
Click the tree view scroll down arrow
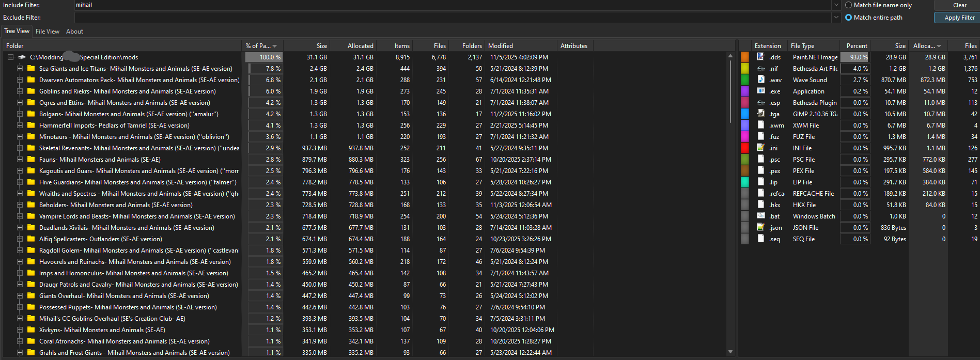tap(730, 352)
